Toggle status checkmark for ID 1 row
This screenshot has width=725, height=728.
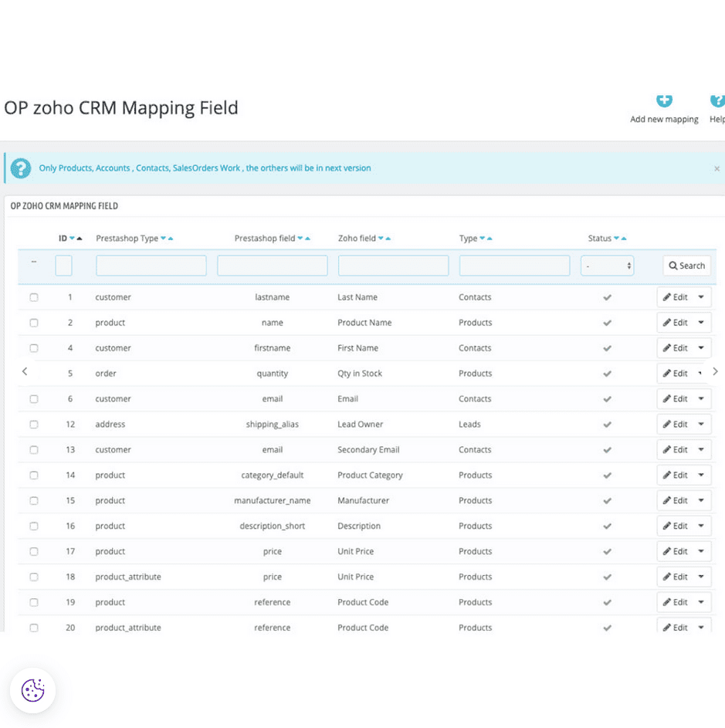pyautogui.click(x=607, y=297)
